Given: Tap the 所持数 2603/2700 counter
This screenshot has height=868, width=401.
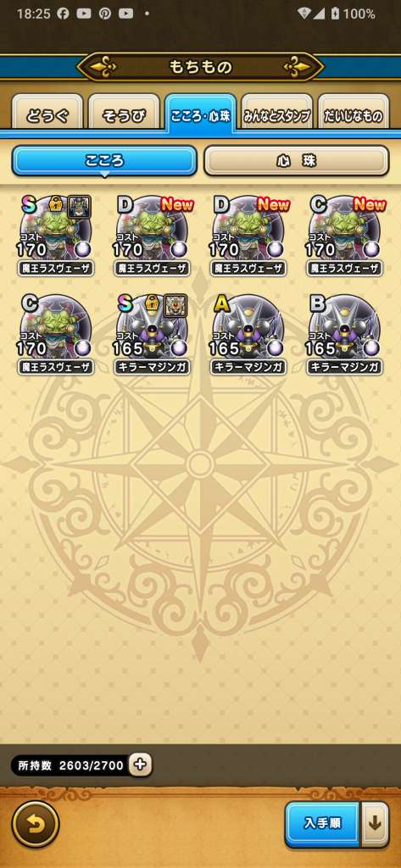Looking at the screenshot, I should (x=70, y=765).
